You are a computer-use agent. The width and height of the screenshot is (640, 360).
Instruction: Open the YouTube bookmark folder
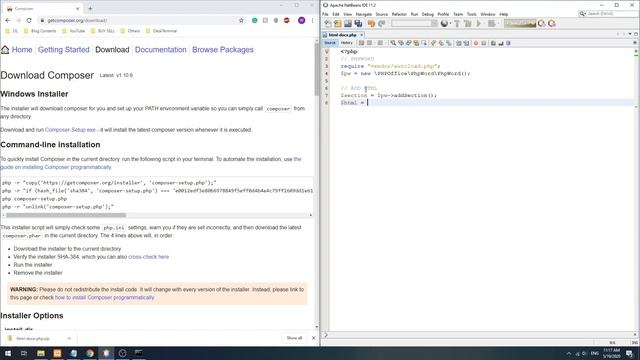pyautogui.click(x=73, y=31)
